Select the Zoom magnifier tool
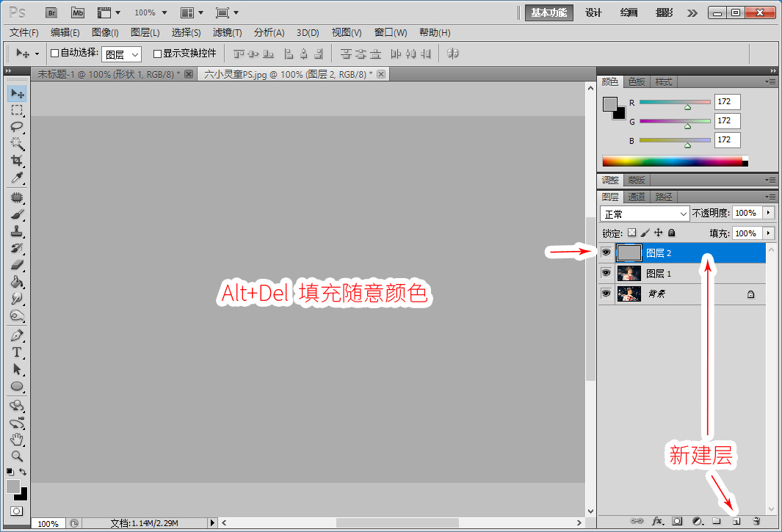The height and width of the screenshot is (532, 782). [x=17, y=456]
